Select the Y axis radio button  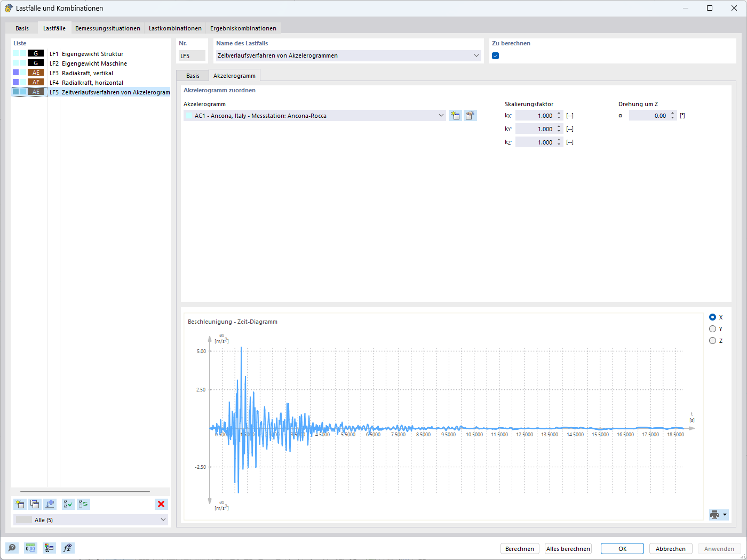(x=713, y=329)
